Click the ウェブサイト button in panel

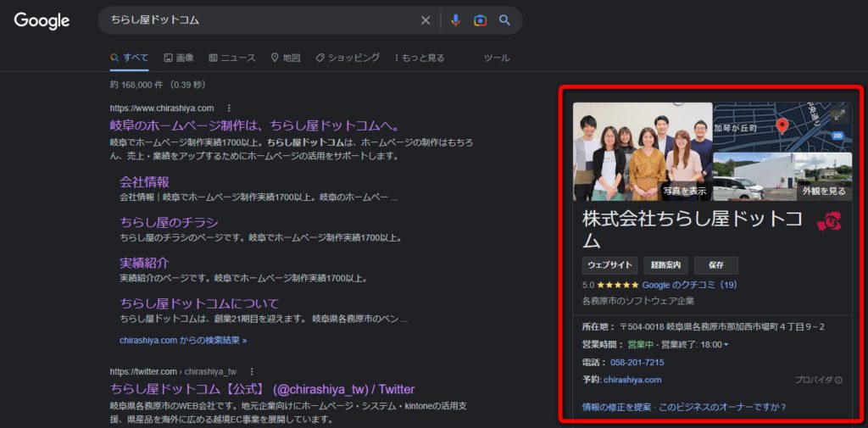[x=609, y=265]
